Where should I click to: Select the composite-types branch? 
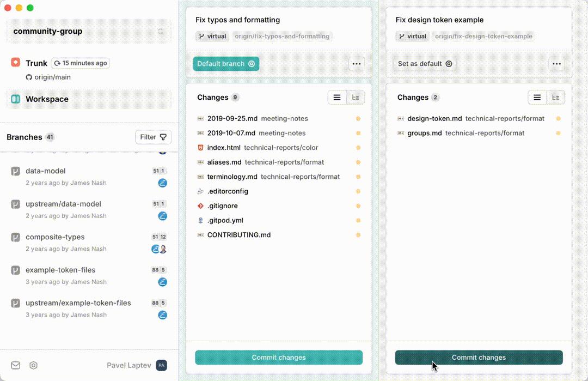tap(55, 237)
